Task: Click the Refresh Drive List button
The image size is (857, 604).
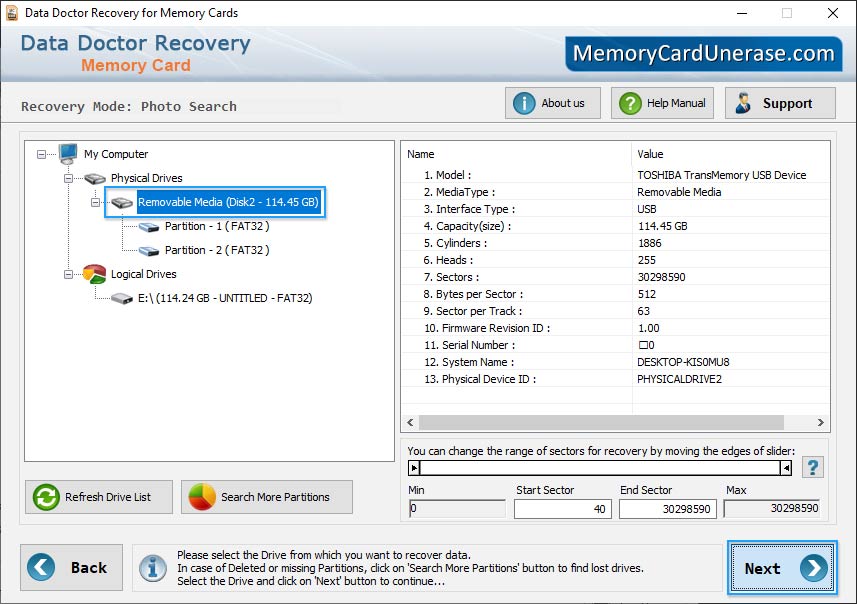Action: click(x=99, y=497)
